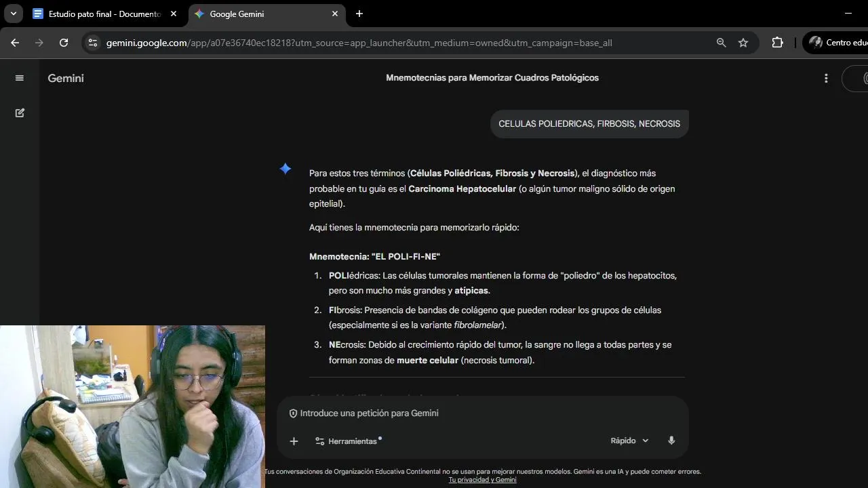Screen dimensions: 868x488
Task: Expand the Rápido model selector dropdown
Action: 629,441
